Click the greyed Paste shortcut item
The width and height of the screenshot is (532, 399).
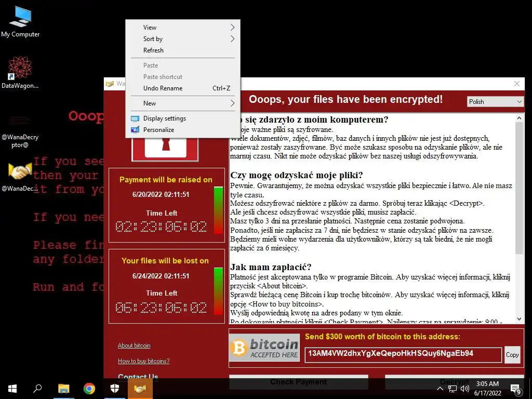pyautogui.click(x=183, y=77)
